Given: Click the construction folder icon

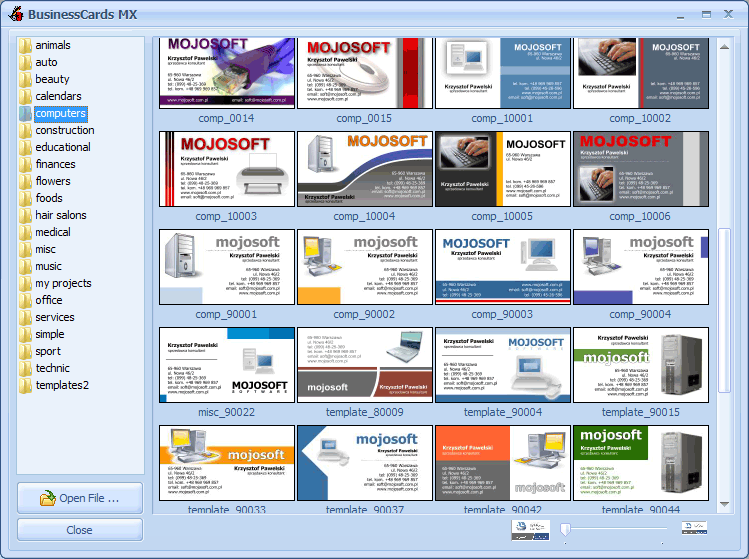Looking at the screenshot, I should coord(25,130).
